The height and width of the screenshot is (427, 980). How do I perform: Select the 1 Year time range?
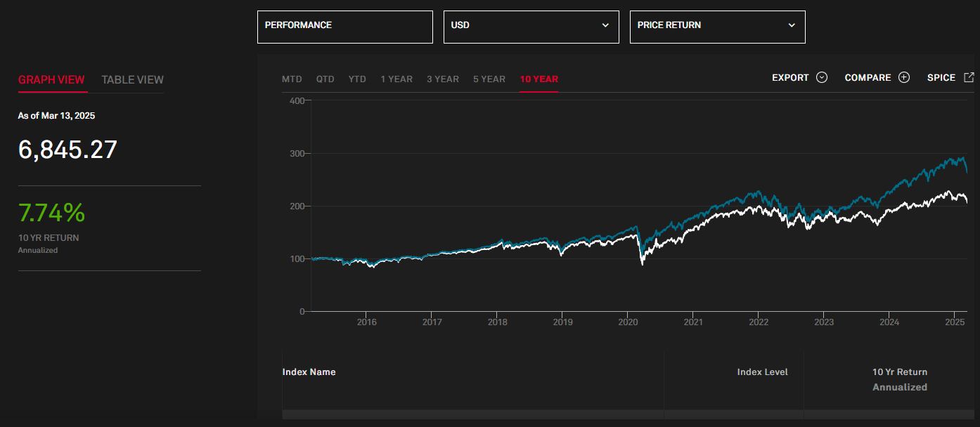(396, 79)
